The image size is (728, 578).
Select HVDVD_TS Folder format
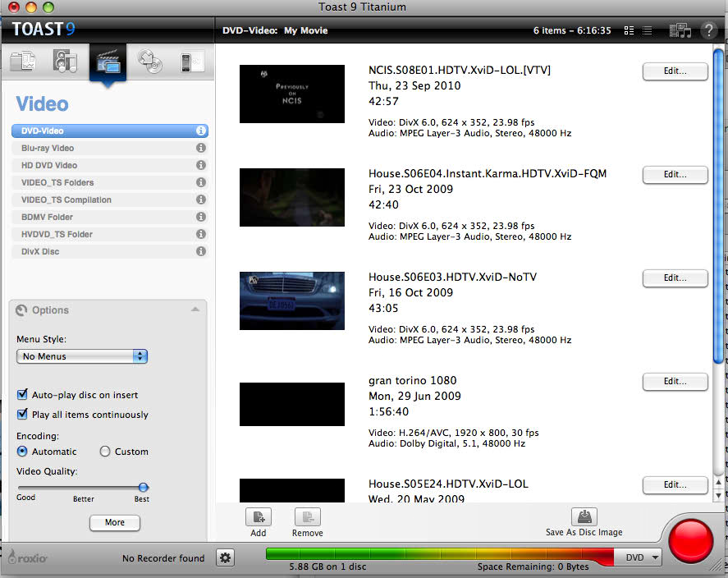click(110, 234)
